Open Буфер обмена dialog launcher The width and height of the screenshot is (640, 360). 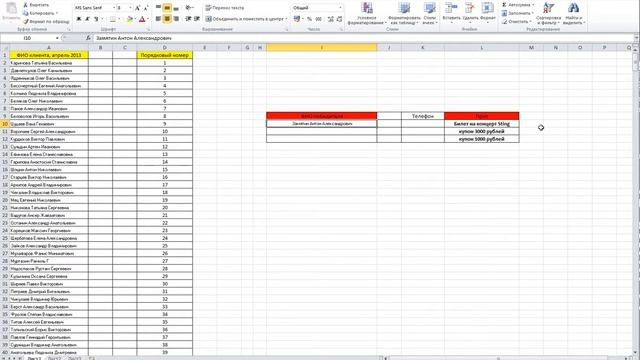click(x=69, y=30)
